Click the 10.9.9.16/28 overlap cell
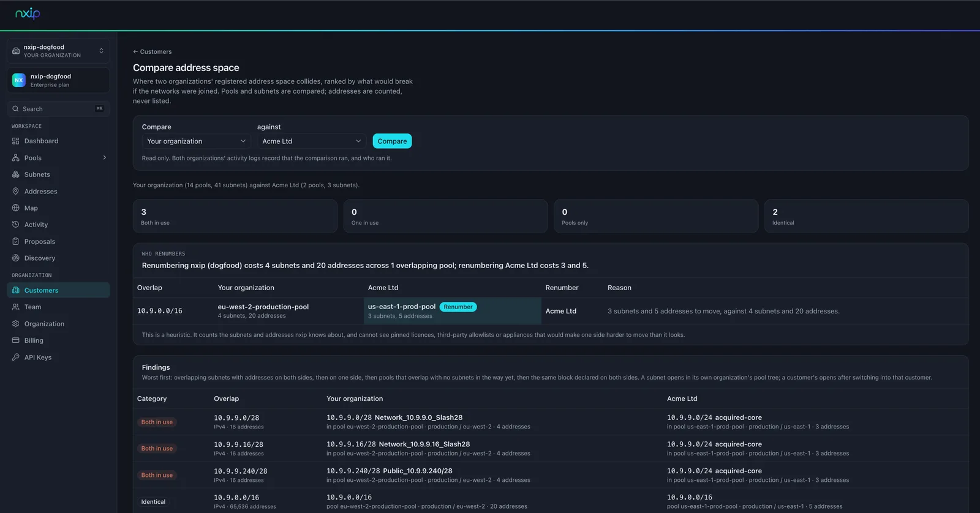This screenshot has height=513, width=980. (238, 444)
